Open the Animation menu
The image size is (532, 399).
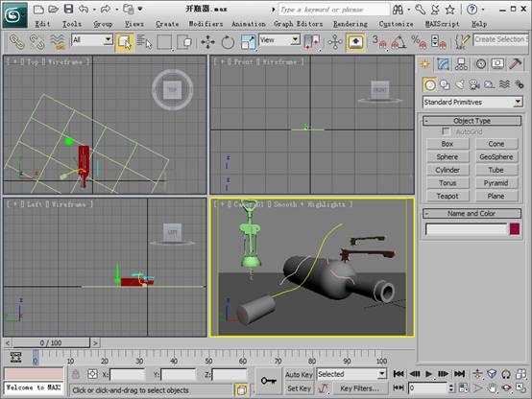[249, 24]
